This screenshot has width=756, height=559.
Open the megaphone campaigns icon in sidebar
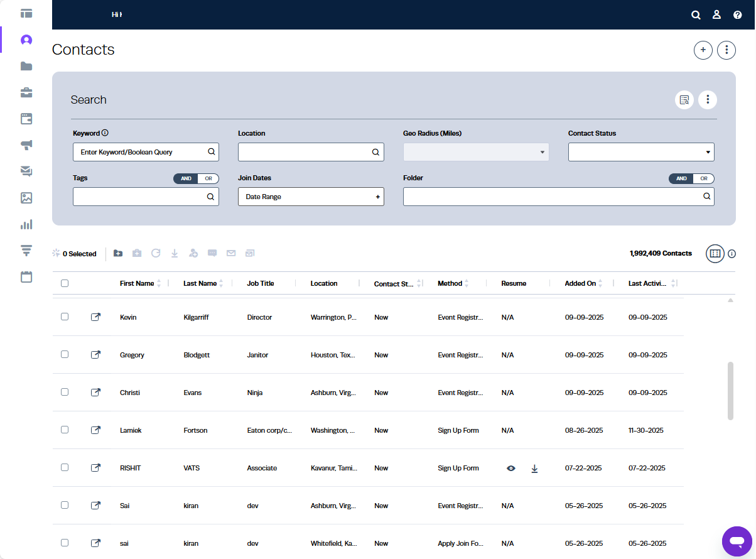coord(26,145)
